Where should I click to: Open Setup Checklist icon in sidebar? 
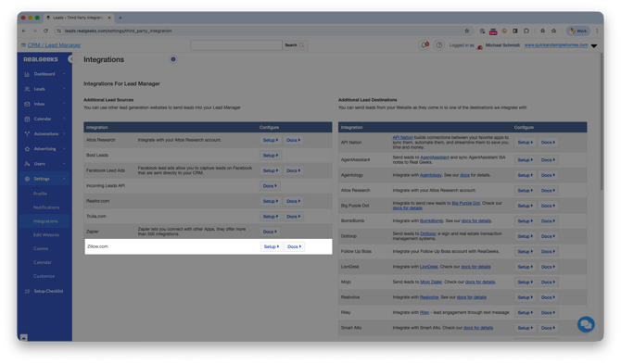[27, 291]
